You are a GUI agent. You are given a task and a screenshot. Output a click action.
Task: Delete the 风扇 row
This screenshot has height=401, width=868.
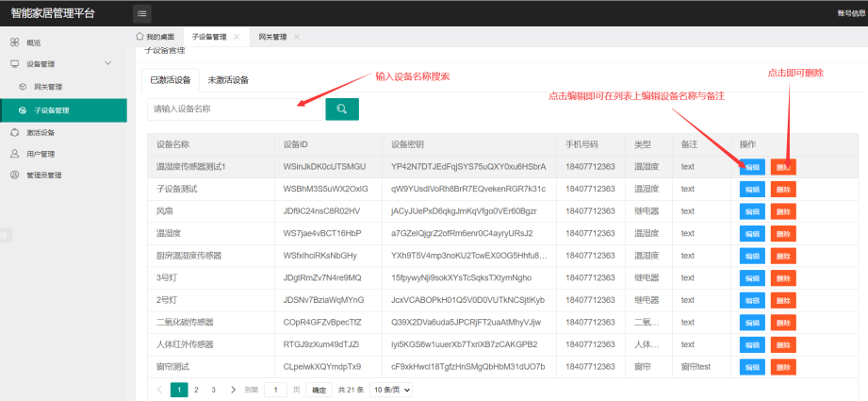tap(783, 211)
